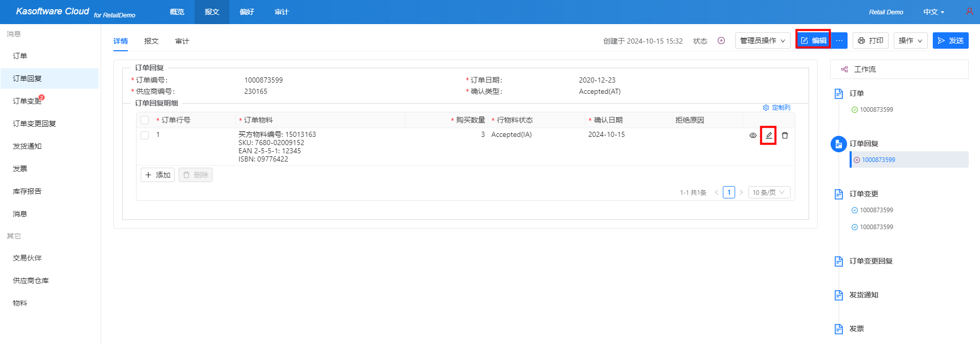Tick the checkbox for order line 1

(145, 135)
